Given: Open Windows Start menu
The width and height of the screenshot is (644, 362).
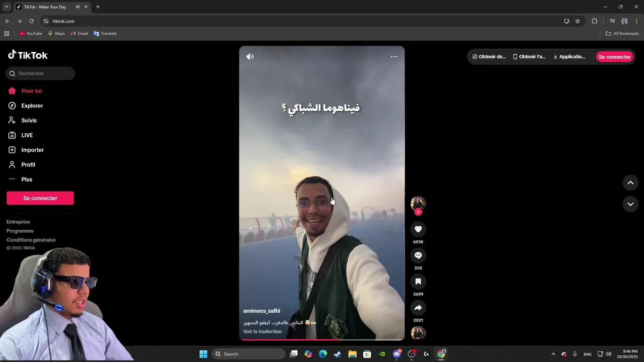Looking at the screenshot, I should [203, 354].
